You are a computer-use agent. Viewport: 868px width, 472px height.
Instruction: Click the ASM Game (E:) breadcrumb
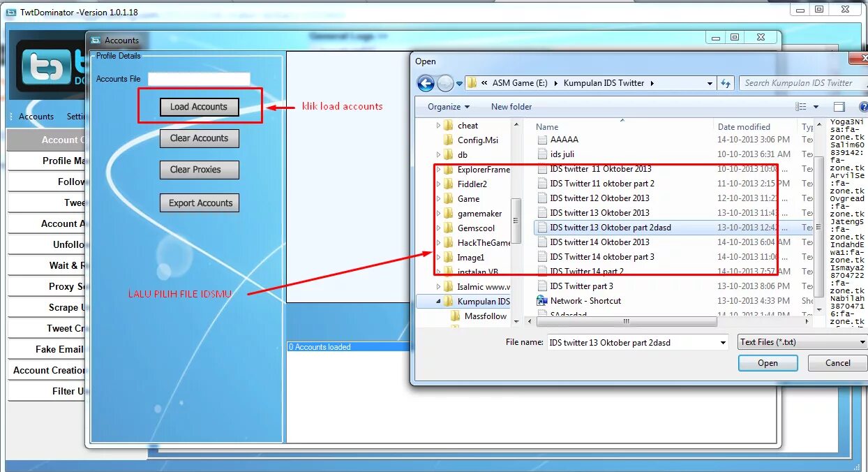pyautogui.click(x=520, y=83)
